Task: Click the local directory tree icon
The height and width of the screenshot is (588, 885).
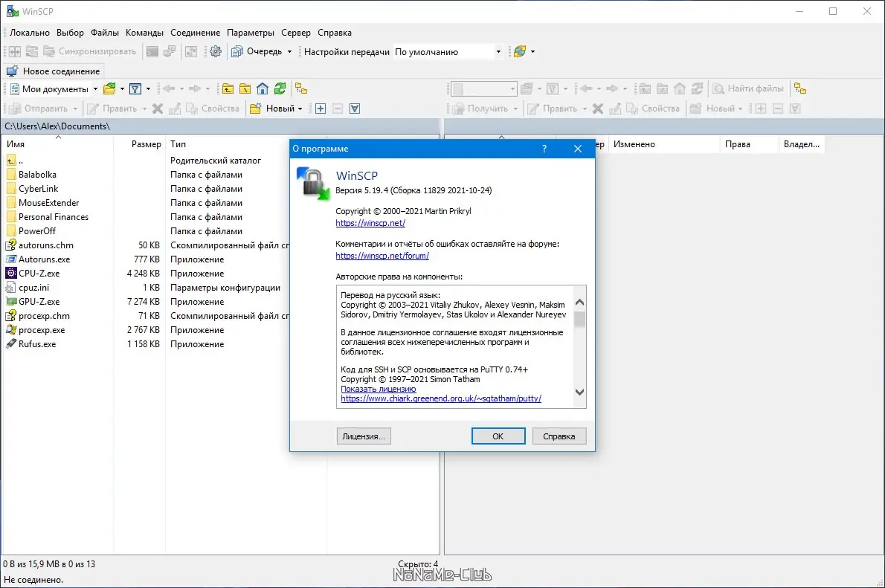Action: click(x=301, y=88)
